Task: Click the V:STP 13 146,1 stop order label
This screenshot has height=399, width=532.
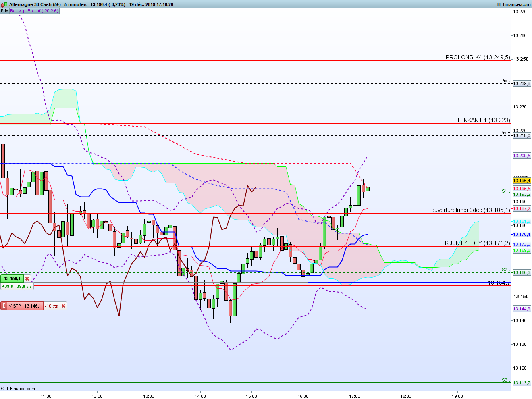Action: (25, 306)
